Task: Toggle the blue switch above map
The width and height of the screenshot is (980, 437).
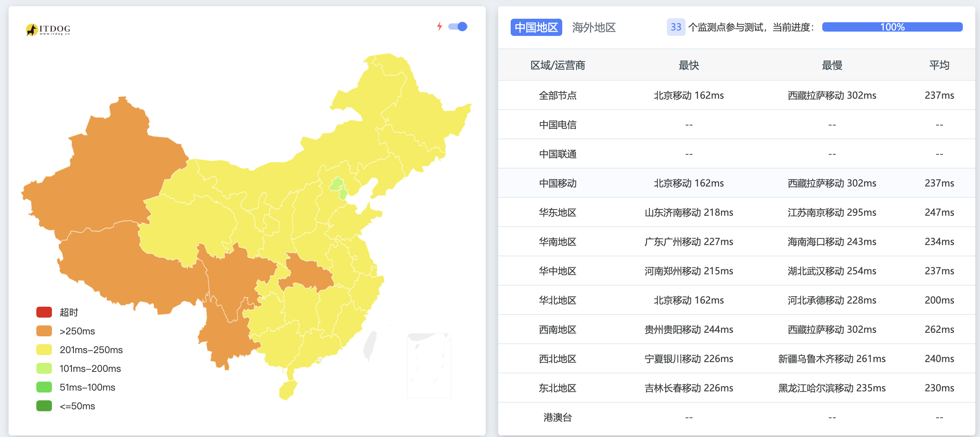Action: (458, 27)
